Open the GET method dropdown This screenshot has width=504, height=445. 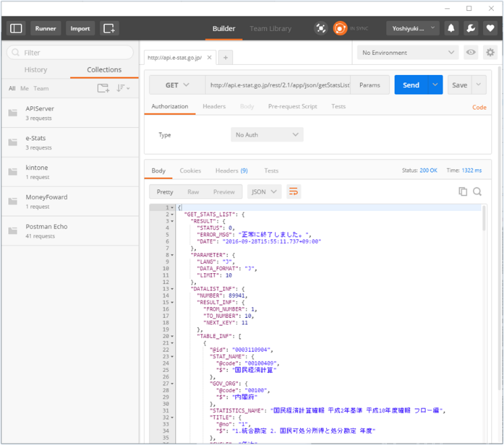(177, 85)
